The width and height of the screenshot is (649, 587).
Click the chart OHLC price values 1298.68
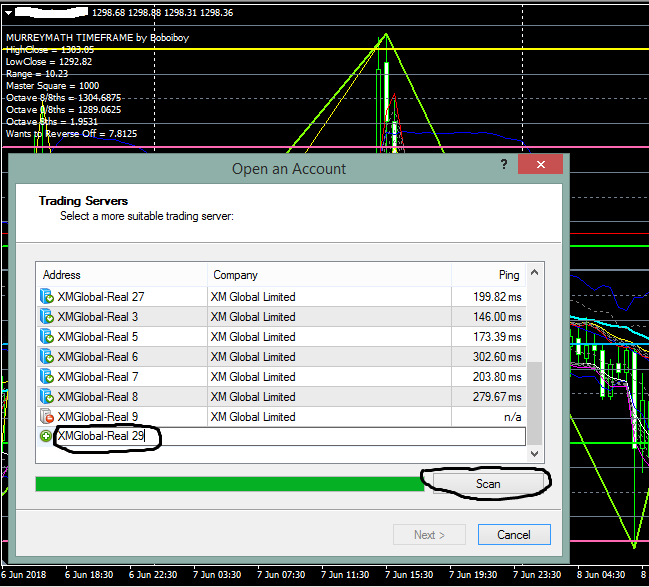108,13
